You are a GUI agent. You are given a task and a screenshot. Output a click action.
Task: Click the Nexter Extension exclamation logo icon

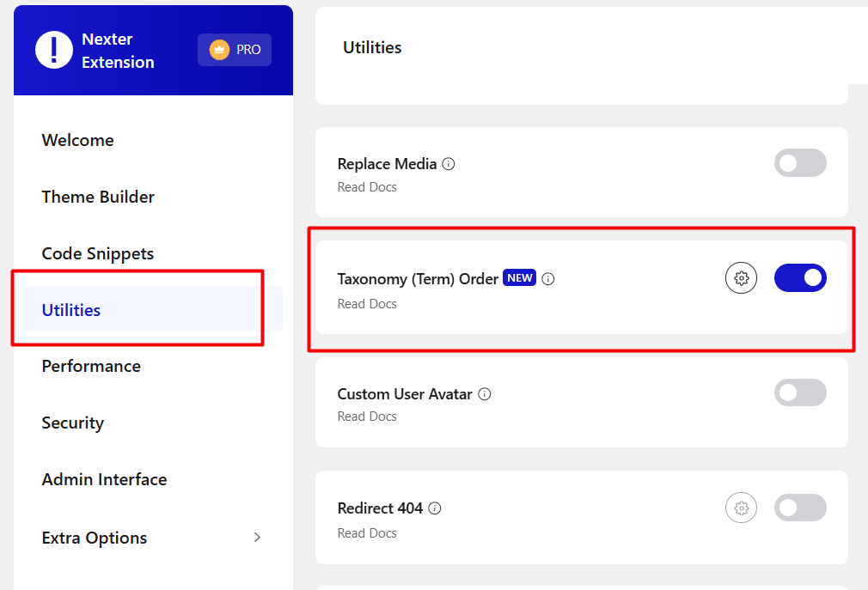(54, 51)
